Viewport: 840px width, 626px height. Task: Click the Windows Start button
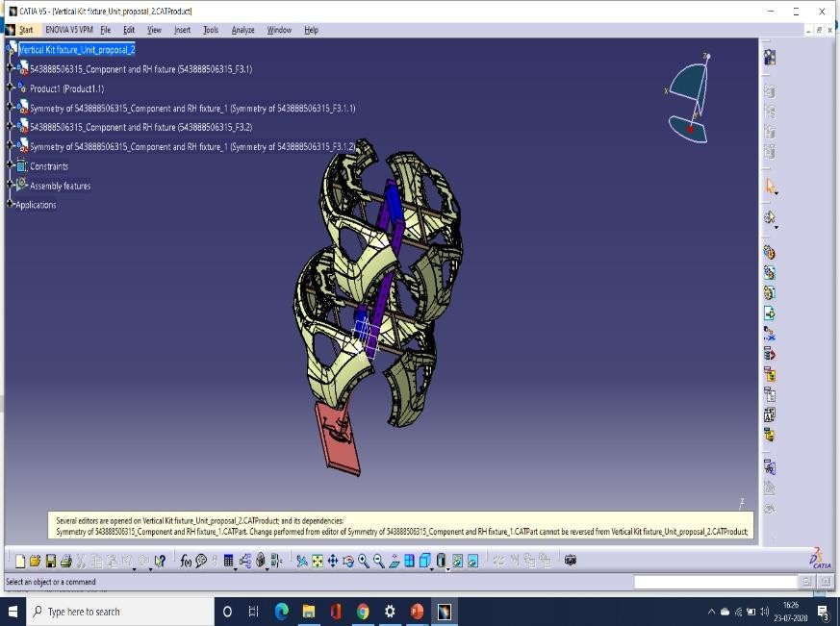[13, 612]
